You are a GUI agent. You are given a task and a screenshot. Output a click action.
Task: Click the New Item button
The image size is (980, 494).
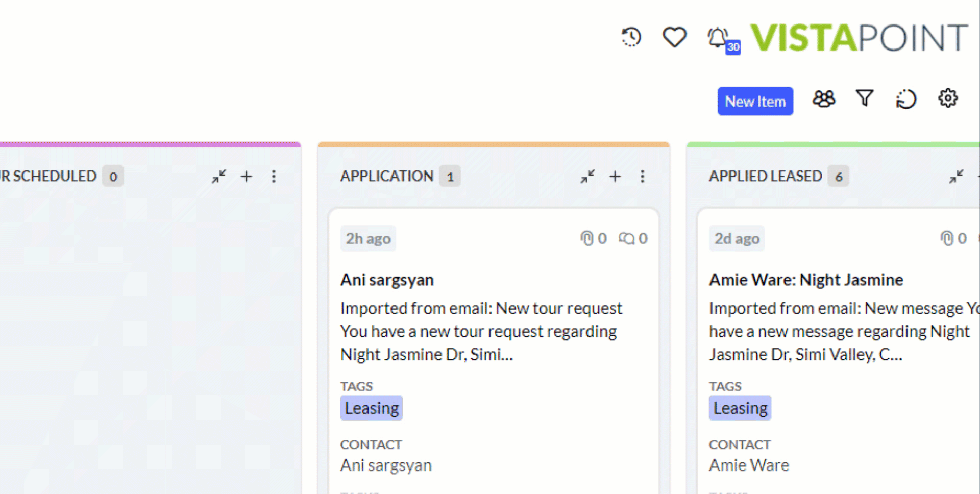pos(755,101)
